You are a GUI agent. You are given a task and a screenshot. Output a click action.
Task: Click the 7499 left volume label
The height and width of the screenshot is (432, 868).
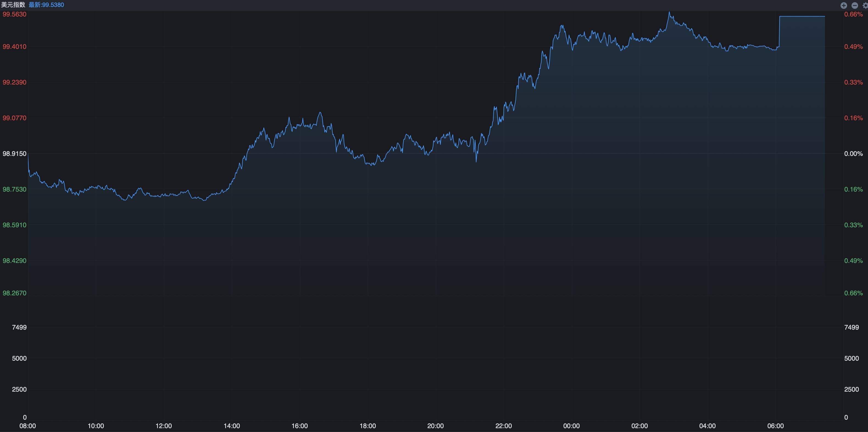click(x=19, y=327)
